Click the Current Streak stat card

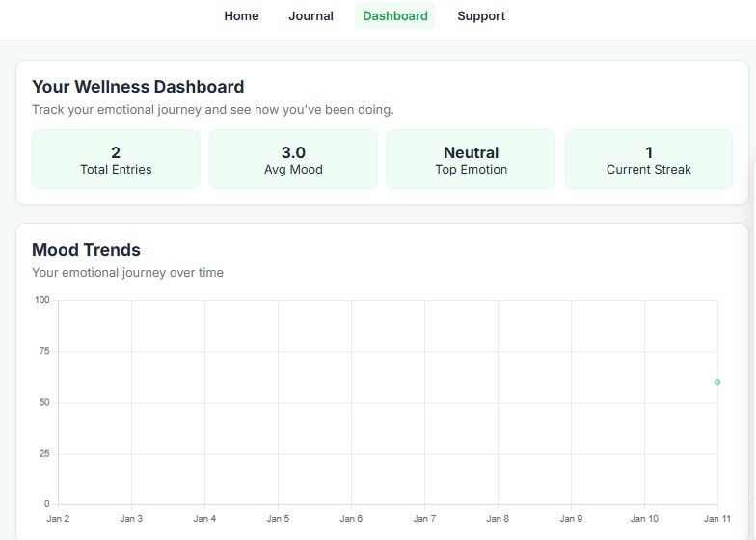point(648,159)
